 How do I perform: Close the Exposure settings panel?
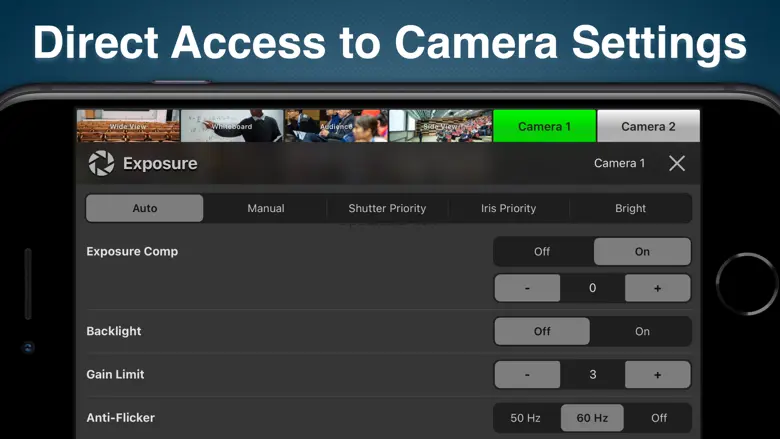[677, 163]
